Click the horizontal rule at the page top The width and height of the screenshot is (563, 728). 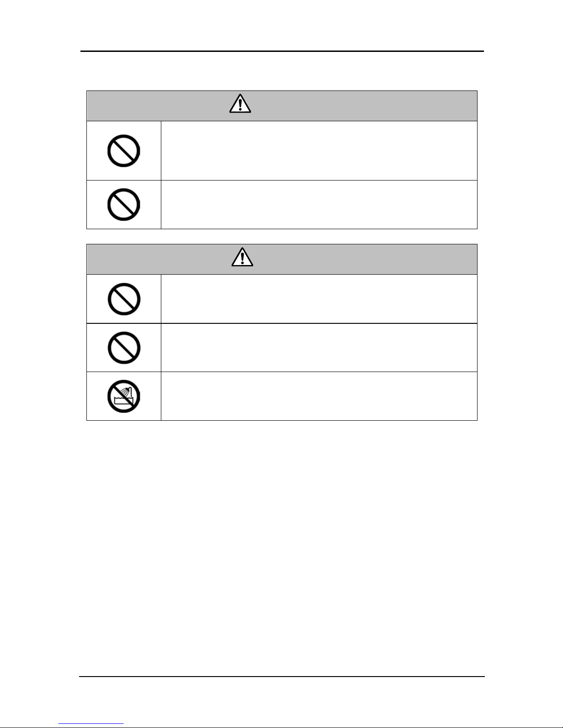(x=282, y=51)
